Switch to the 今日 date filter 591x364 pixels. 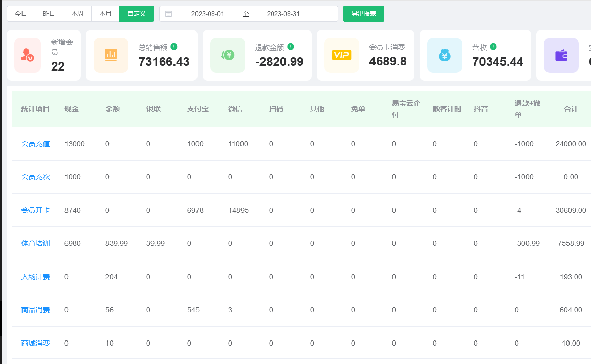click(20, 13)
